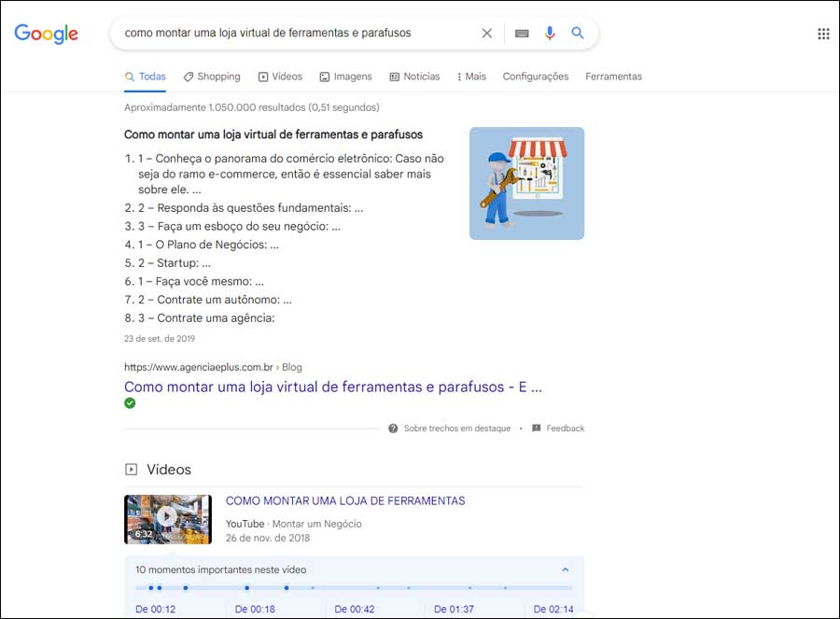This screenshot has height=619, width=840.
Task: Click the blue search magnifier button
Action: [x=577, y=33]
